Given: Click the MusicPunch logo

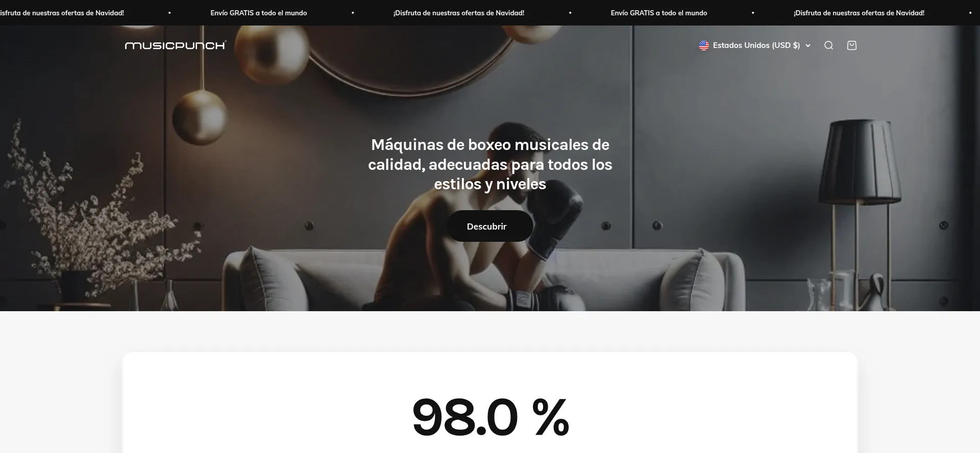Looking at the screenshot, I should (x=176, y=45).
